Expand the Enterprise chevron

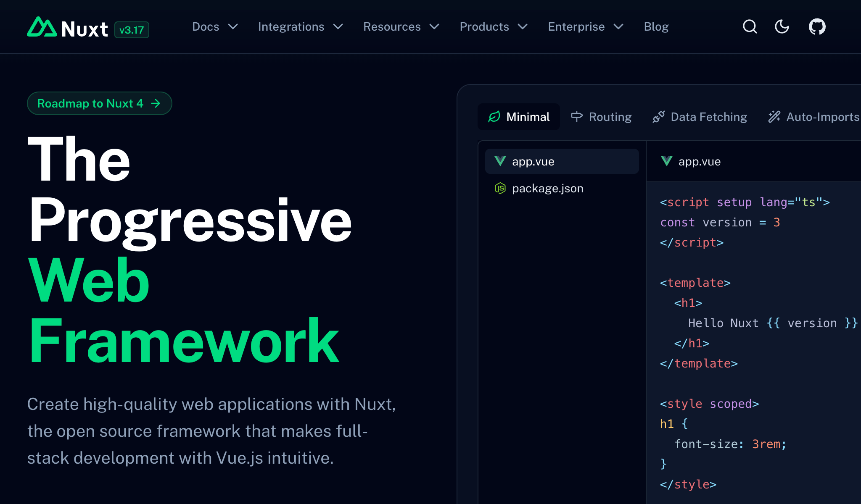618,27
